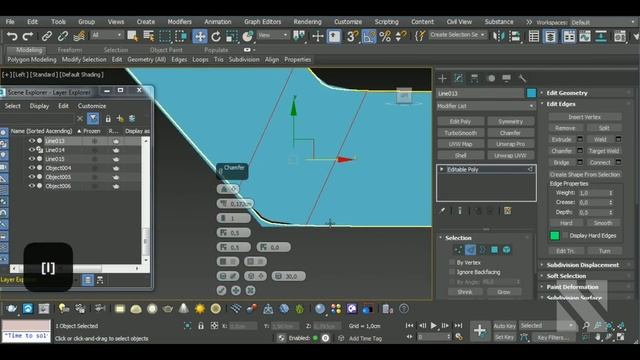Viewport: 640px width, 360px height.
Task: Hide Line014 using its eye icon
Action: point(32,150)
